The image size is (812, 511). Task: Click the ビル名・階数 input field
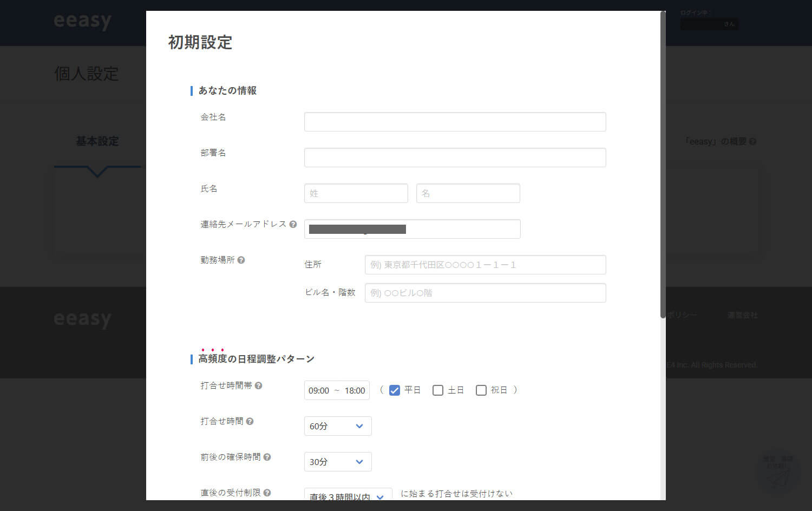pos(486,293)
